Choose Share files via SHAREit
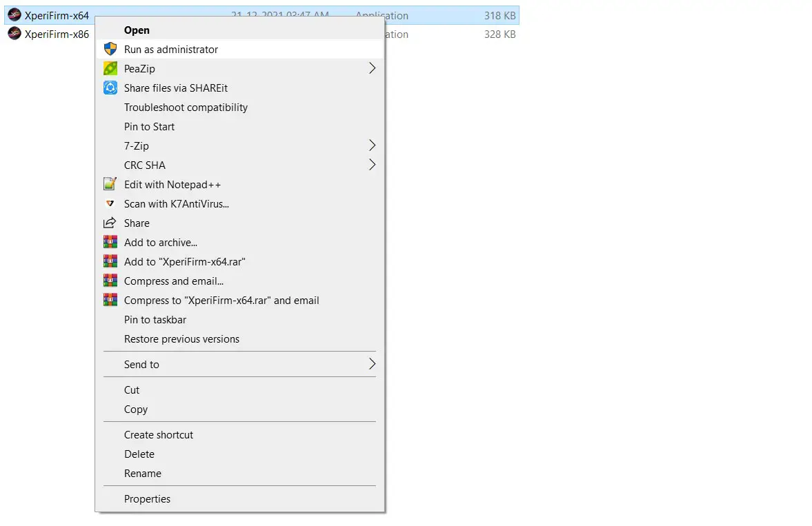This screenshot has width=812, height=526. coord(240,88)
